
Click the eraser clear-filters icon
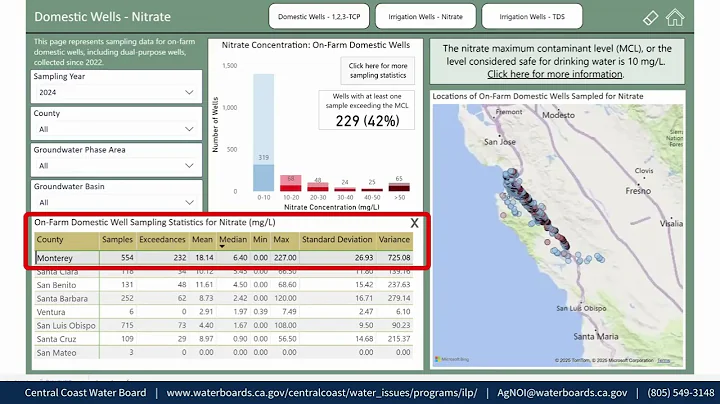click(650, 18)
